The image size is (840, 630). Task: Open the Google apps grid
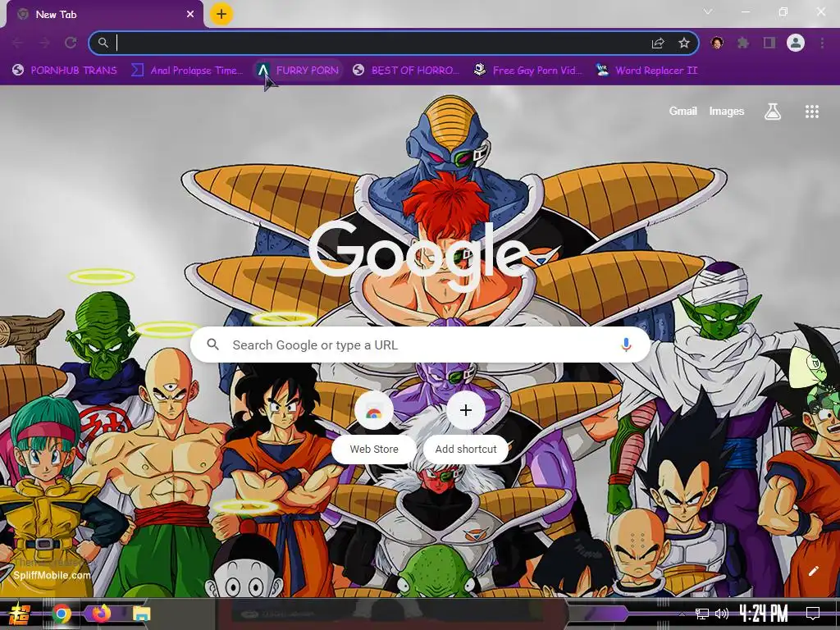click(x=811, y=112)
